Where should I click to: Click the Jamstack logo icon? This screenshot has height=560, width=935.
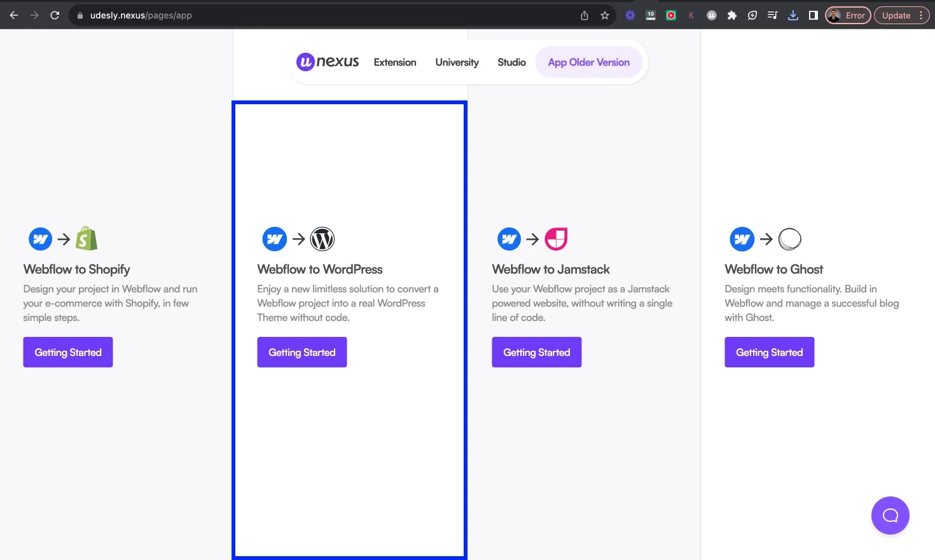[x=557, y=239]
